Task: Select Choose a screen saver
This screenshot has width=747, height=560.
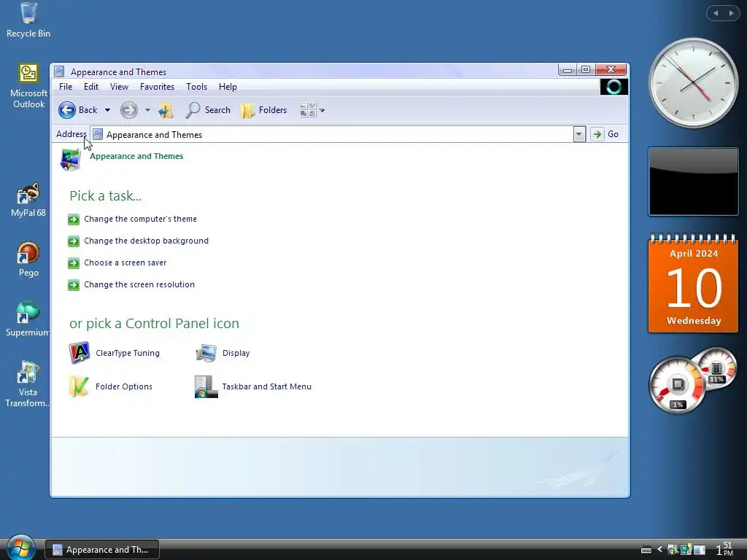Action: click(125, 262)
